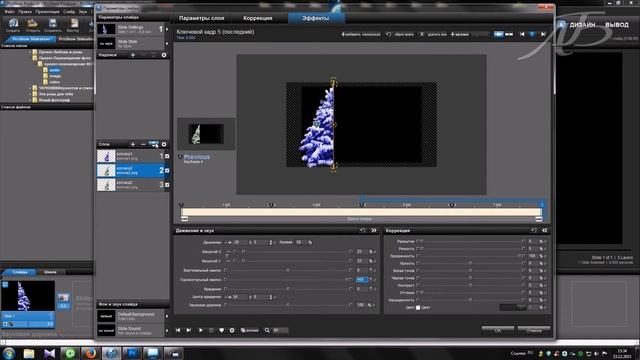640x360 pixels.
Task: Click the Previous keyframe link
Action: pos(197,157)
